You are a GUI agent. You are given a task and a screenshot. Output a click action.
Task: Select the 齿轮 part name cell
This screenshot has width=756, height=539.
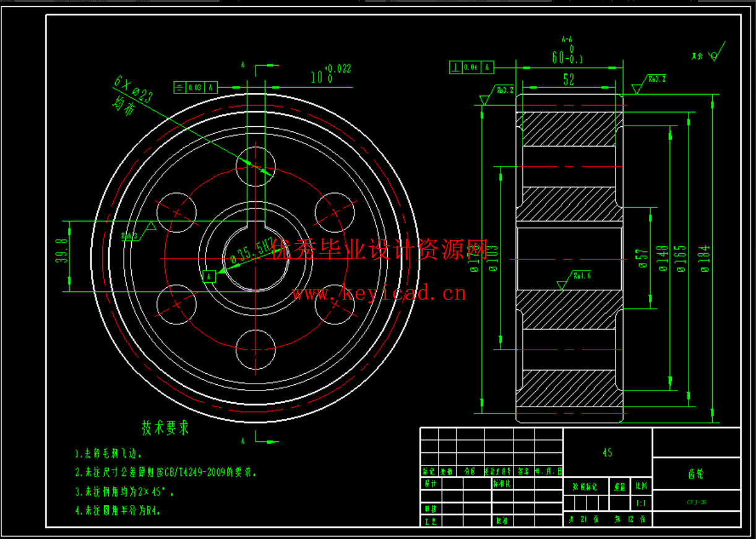(696, 474)
